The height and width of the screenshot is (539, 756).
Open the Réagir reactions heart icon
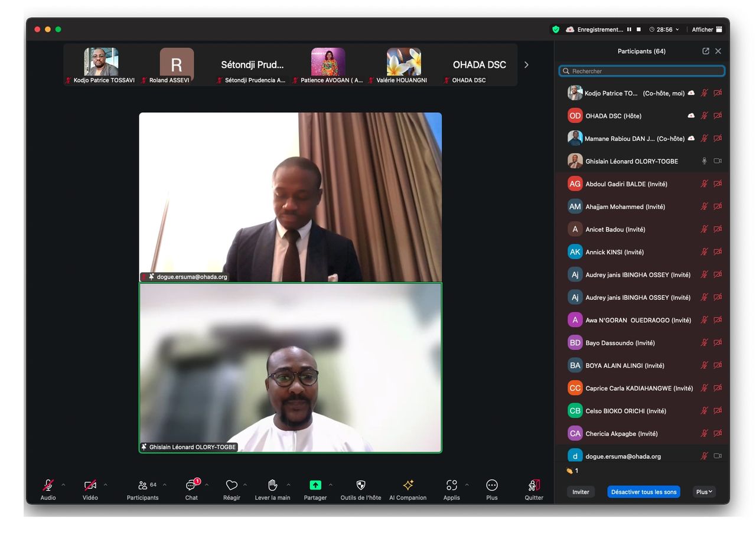click(x=232, y=485)
